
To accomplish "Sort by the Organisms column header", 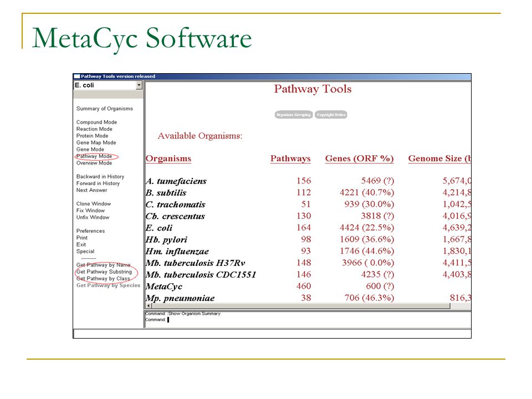I will coord(168,158).
